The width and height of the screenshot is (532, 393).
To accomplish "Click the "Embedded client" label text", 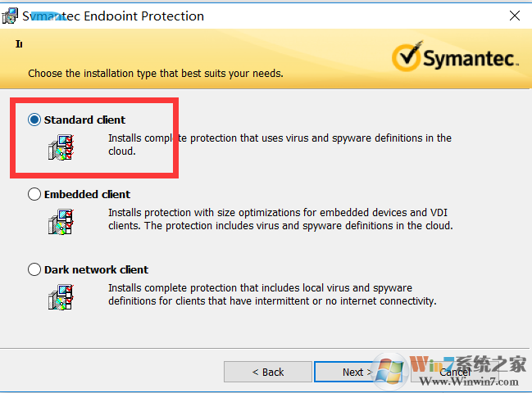I will tap(87, 195).
